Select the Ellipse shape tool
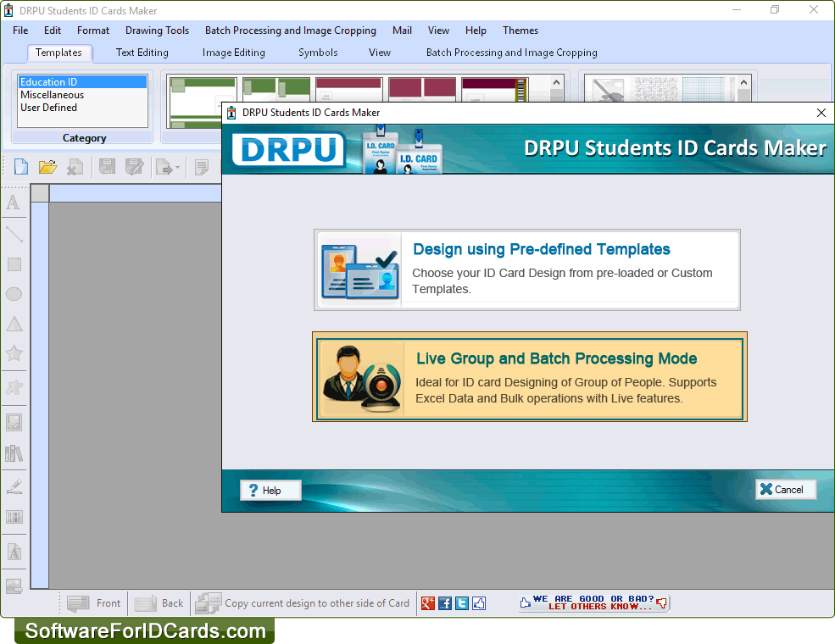Image resolution: width=835 pixels, height=644 pixels. [x=14, y=294]
